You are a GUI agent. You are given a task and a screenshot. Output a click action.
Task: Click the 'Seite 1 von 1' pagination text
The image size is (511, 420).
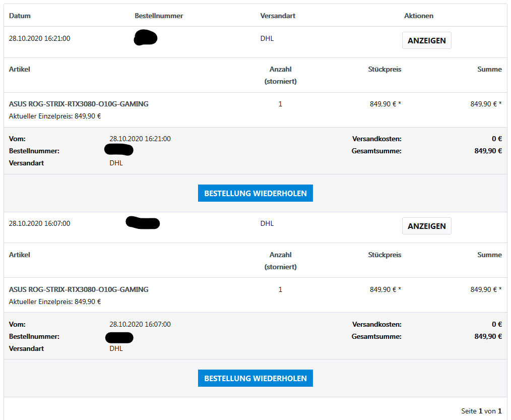point(481,411)
